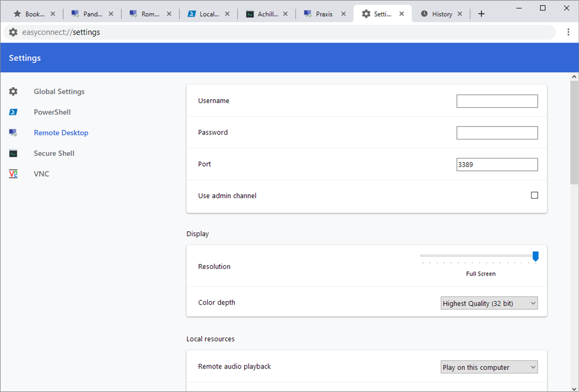Close the Bookmarks tab
The width and height of the screenshot is (579, 392).
coord(53,14)
